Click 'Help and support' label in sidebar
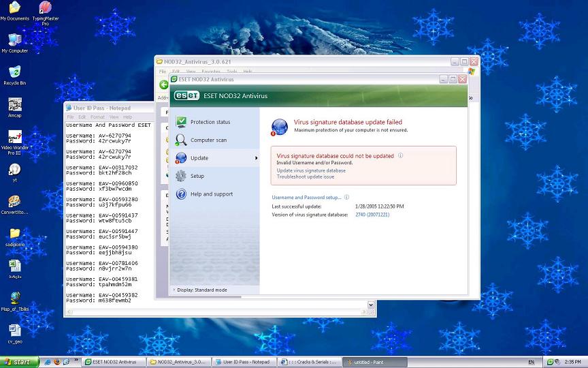Image resolution: width=588 pixels, height=368 pixels. pos(212,194)
